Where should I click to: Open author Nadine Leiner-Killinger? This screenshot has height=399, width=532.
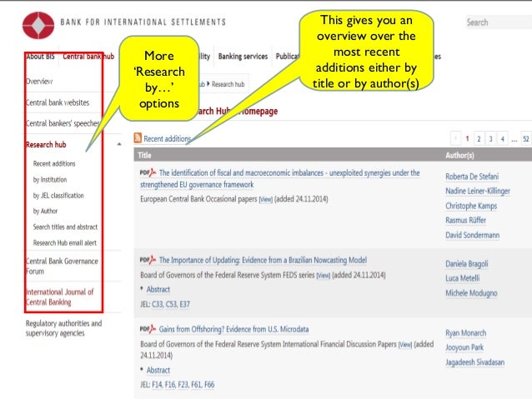tap(478, 192)
